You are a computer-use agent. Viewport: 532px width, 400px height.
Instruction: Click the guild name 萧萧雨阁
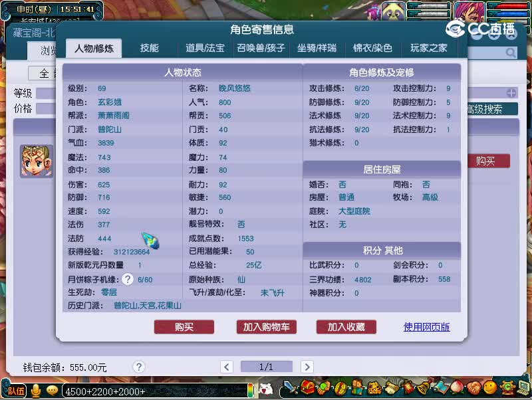[114, 116]
